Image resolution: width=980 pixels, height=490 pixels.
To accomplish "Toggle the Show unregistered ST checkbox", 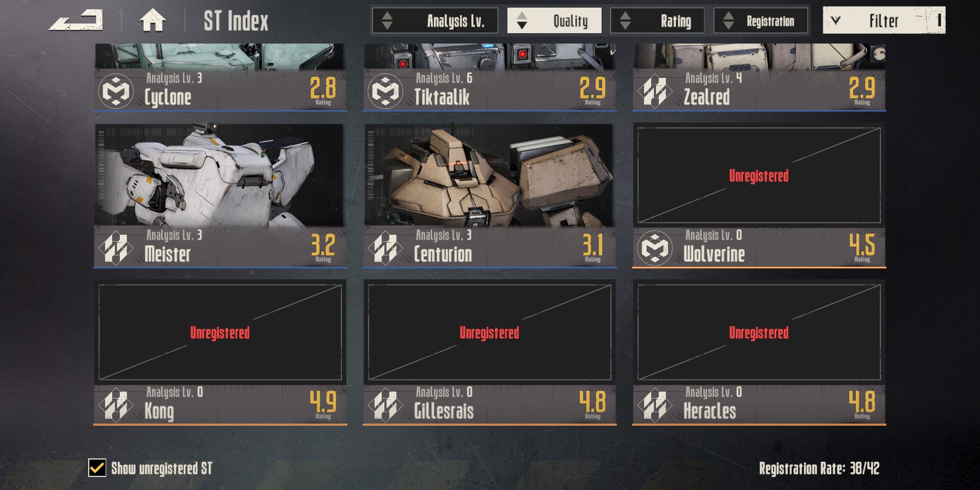I will point(97,468).
